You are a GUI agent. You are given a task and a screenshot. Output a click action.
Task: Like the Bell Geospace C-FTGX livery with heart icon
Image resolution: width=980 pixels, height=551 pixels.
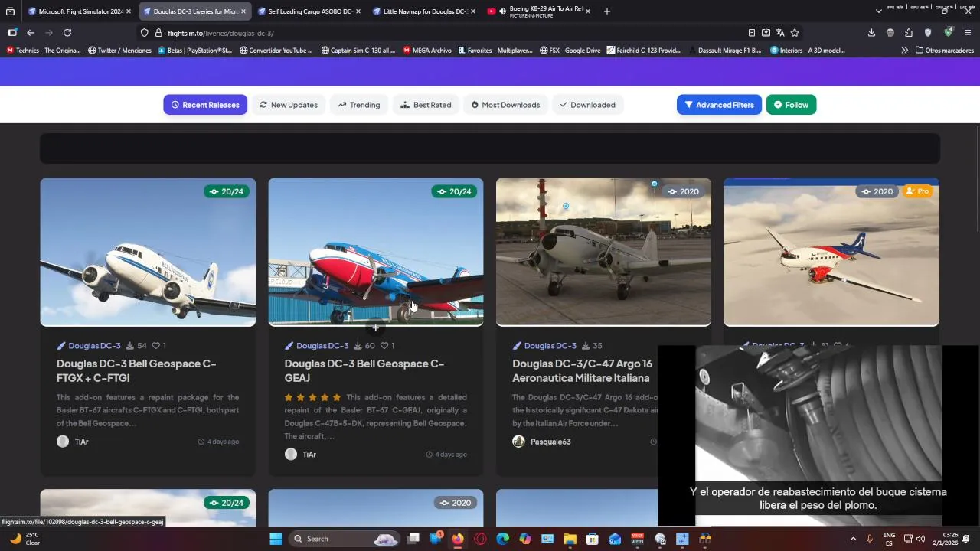155,346
